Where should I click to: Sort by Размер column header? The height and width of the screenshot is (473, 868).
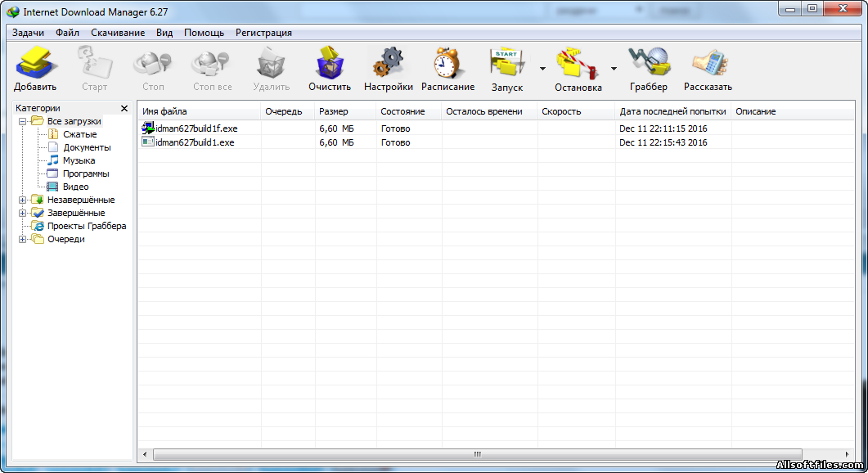pos(345,111)
